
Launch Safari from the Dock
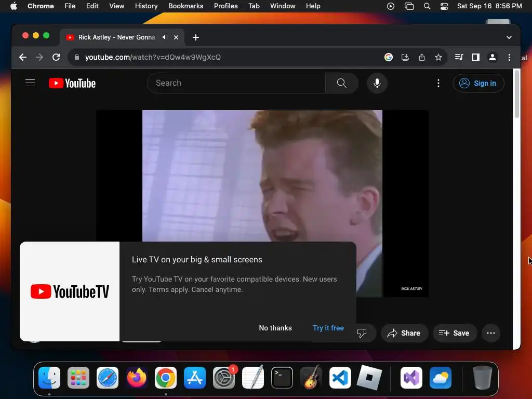pyautogui.click(x=108, y=378)
